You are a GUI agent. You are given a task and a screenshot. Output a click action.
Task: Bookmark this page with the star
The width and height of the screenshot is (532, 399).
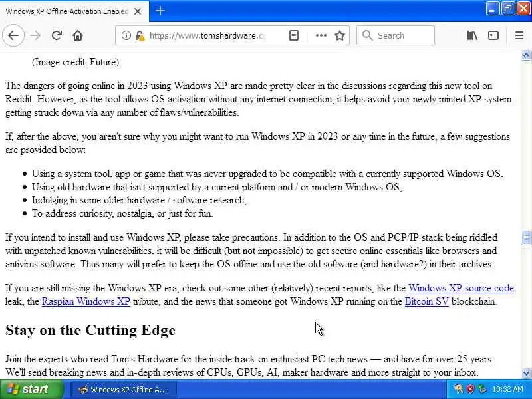(340, 35)
